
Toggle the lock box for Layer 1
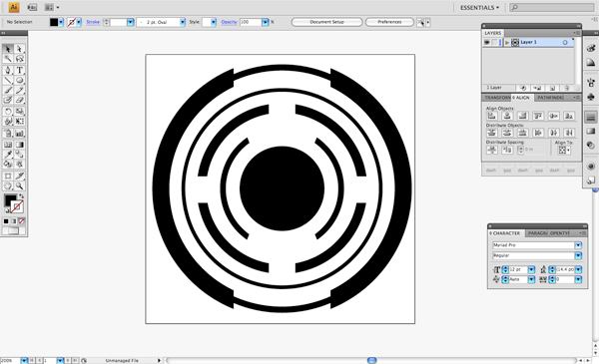[x=495, y=42]
